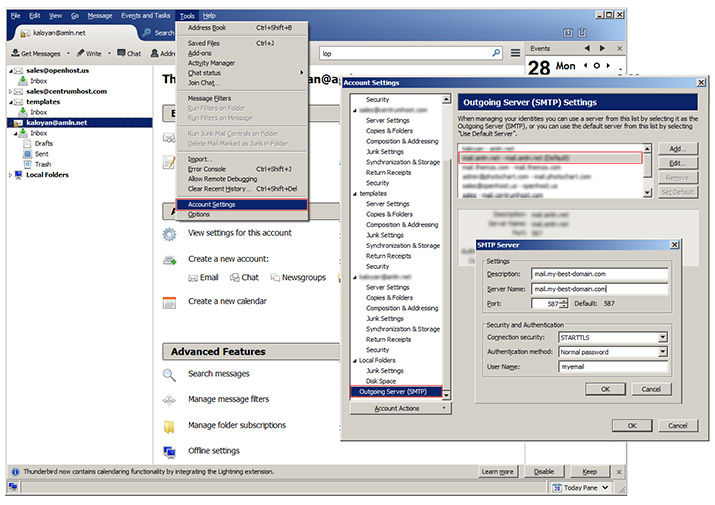Click the Address Book toolbar icon
The height and width of the screenshot is (505, 715).
coord(155,53)
